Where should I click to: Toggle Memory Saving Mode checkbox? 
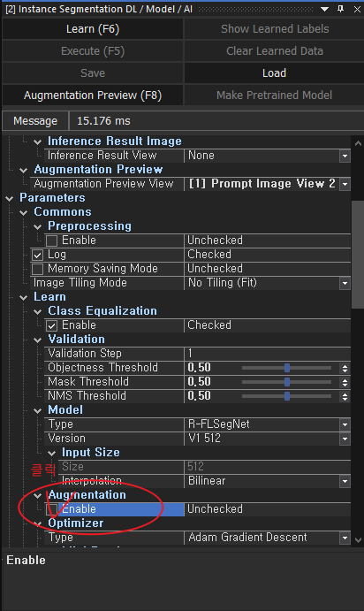[x=38, y=269]
